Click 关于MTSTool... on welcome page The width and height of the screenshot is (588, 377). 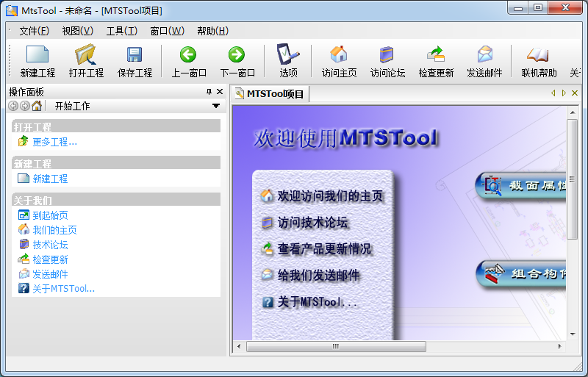tap(318, 302)
